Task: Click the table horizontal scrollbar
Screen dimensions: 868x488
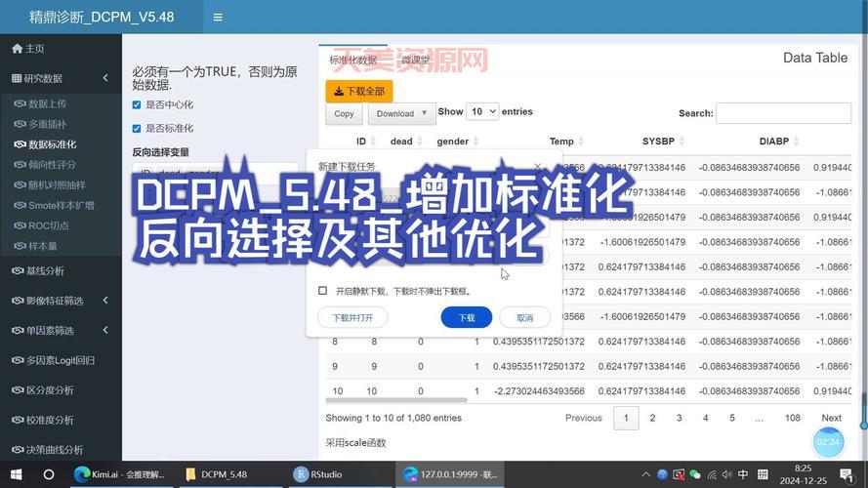Action: tap(396, 400)
